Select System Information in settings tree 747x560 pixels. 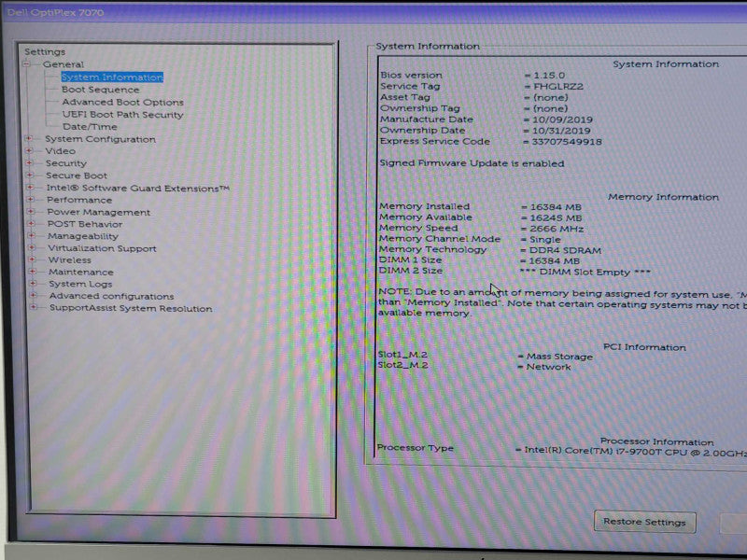112,77
